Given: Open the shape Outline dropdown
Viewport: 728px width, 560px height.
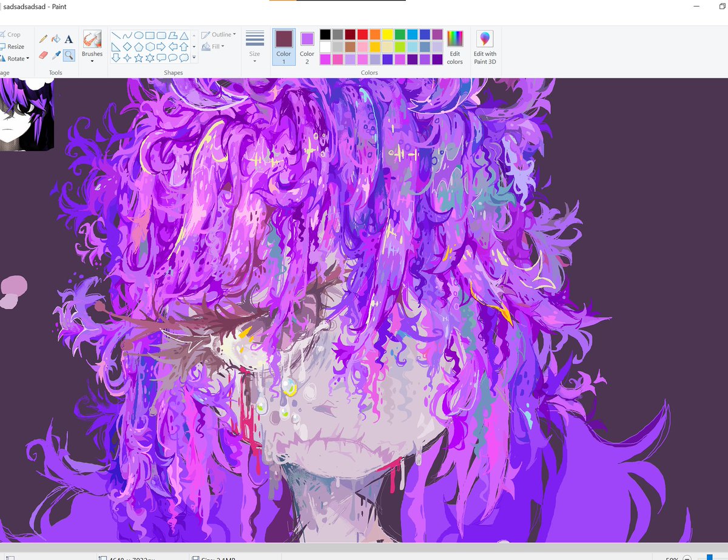Looking at the screenshot, I should (218, 35).
